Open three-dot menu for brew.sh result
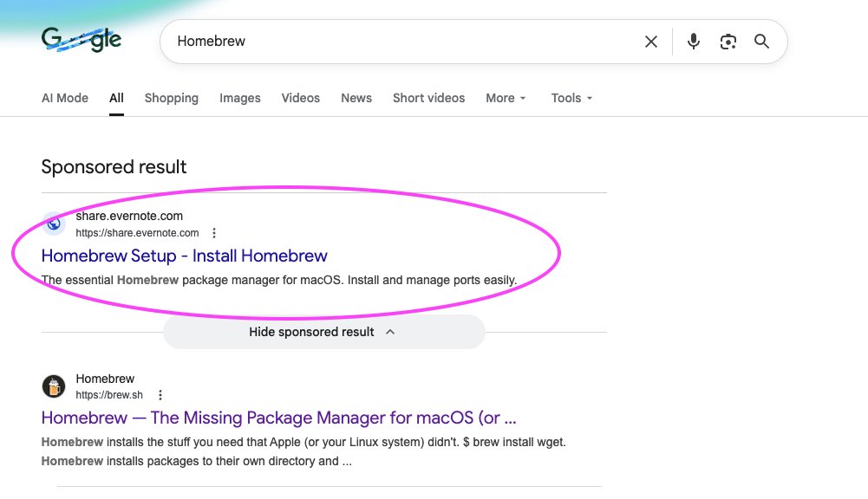 (160, 395)
